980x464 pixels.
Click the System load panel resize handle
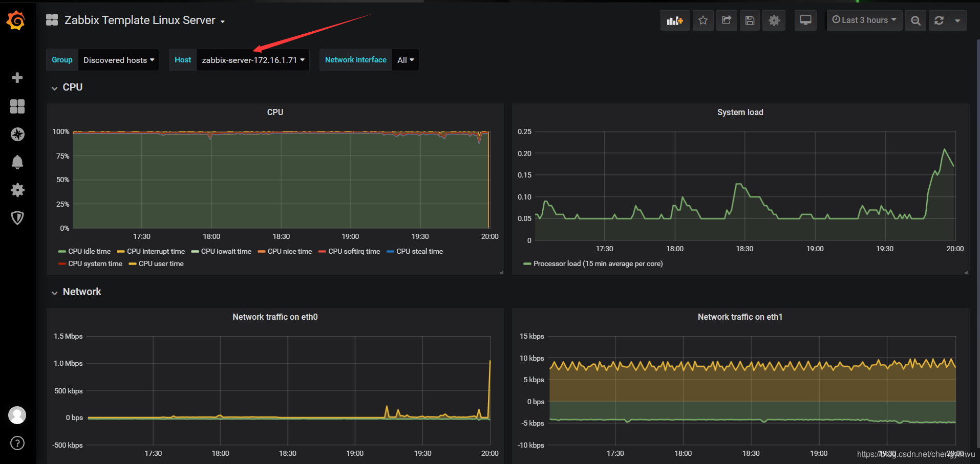pos(966,272)
